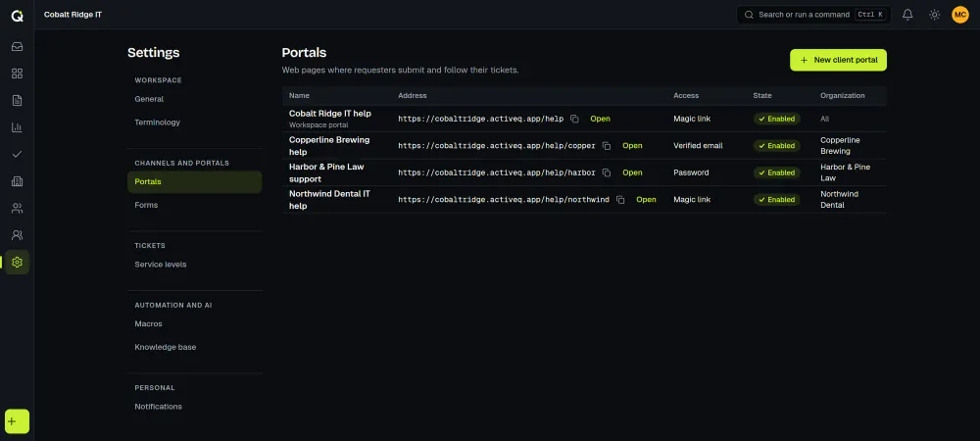
Task: Click the Enabled badge for Cobalt Ridge IT help
Action: click(x=776, y=119)
